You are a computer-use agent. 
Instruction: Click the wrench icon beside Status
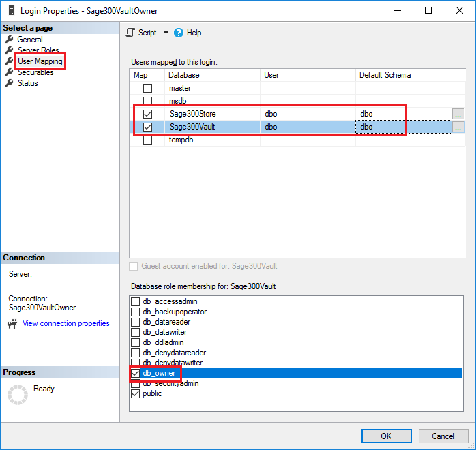[10, 82]
